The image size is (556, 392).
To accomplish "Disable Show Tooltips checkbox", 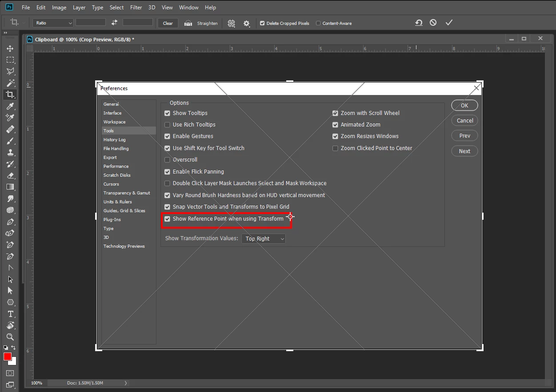I will tap(167, 113).
